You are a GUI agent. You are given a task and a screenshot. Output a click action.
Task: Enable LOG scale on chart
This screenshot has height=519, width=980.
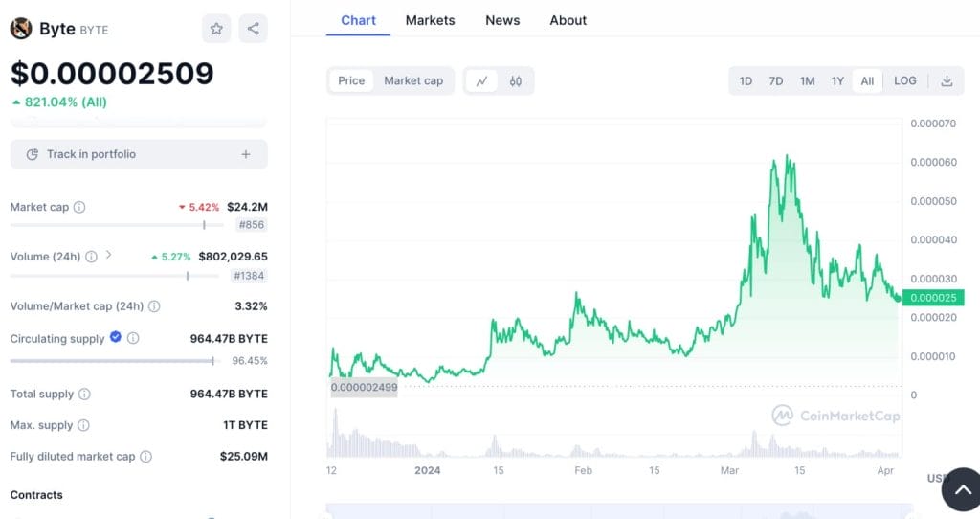tap(904, 81)
